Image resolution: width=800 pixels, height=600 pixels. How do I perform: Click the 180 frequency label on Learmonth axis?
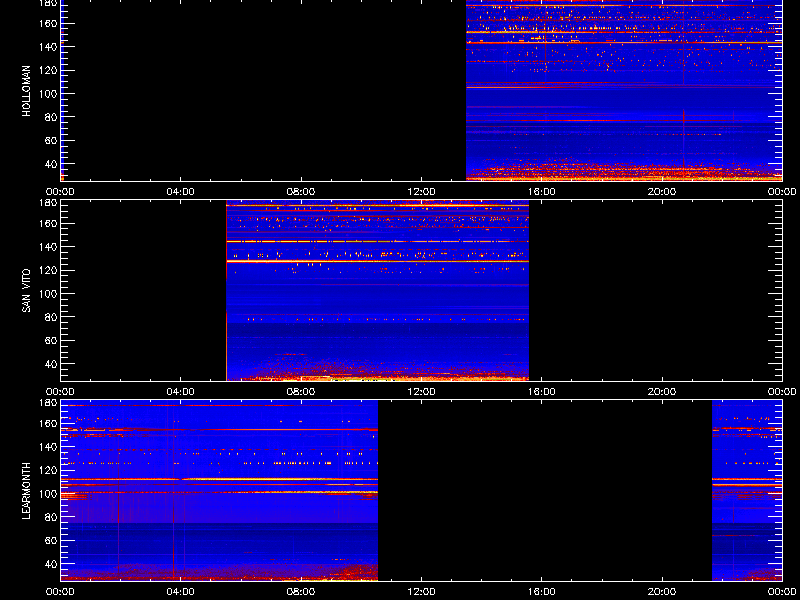tap(48, 403)
